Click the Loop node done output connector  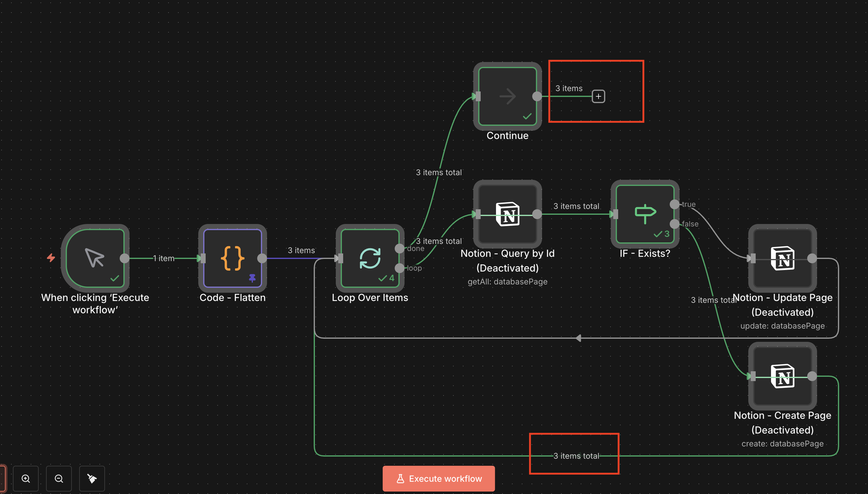[x=400, y=248]
